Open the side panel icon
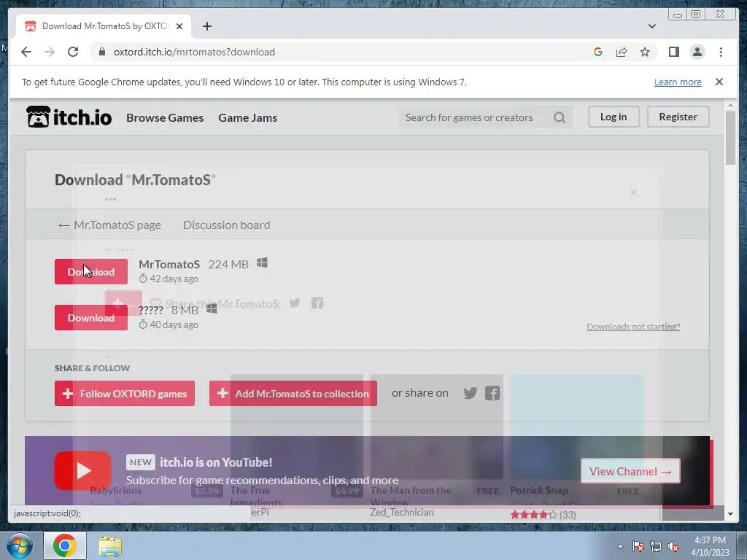Viewport: 747px width, 560px height. (673, 52)
